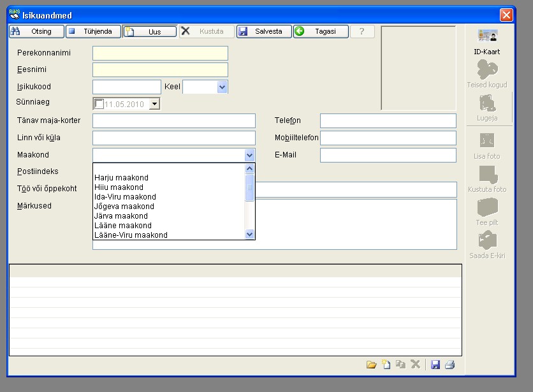Click the Lisa foto sidebar icon
Image resolution: width=533 pixels, height=392 pixels.
click(487, 141)
